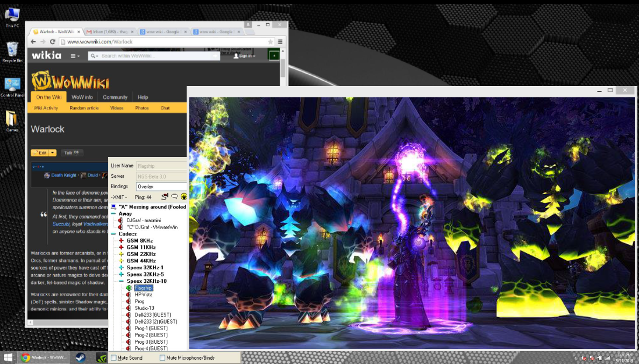
Task: Select Control Panel desktop icon
Action: click(x=12, y=87)
